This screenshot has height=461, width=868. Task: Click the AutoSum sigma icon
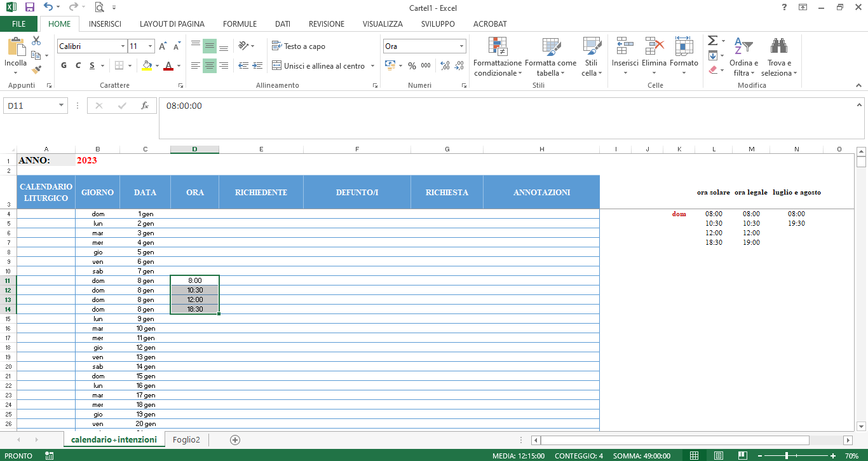coord(713,41)
